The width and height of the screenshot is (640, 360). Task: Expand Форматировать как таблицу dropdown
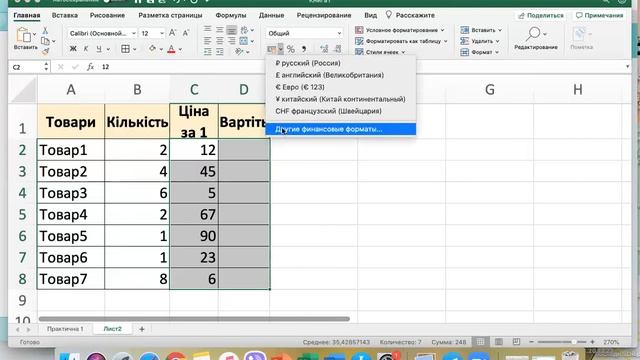coord(446,41)
